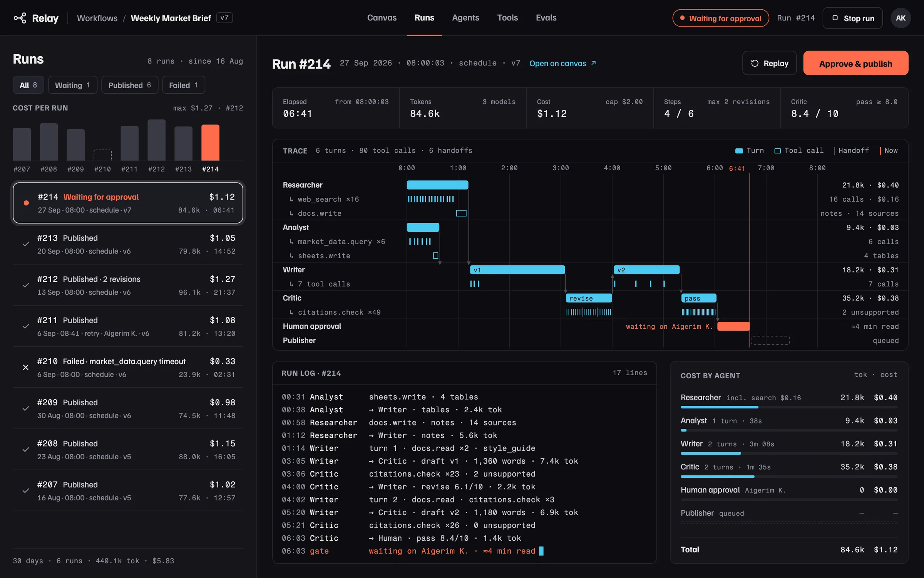Select the Runs tab
The width and height of the screenshot is (924, 578).
(x=424, y=18)
